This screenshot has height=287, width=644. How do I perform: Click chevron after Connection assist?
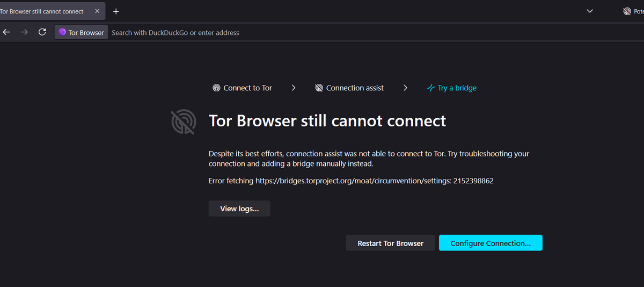tap(405, 88)
